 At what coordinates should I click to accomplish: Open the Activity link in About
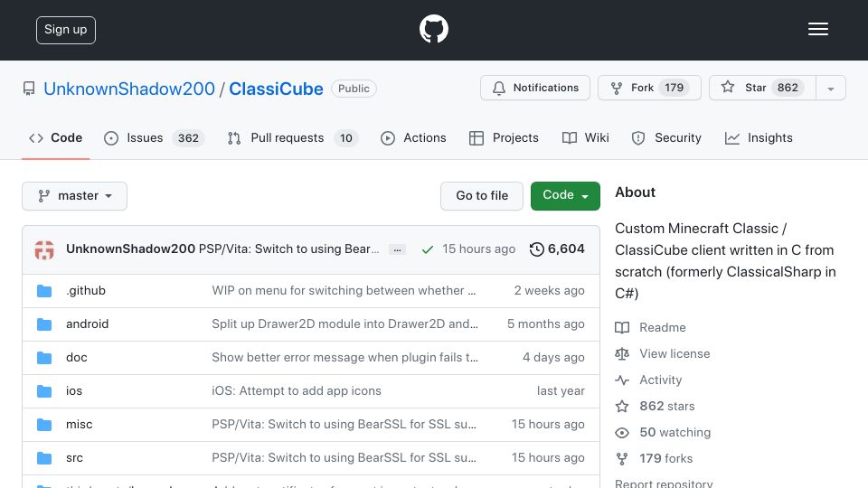pyautogui.click(x=648, y=380)
